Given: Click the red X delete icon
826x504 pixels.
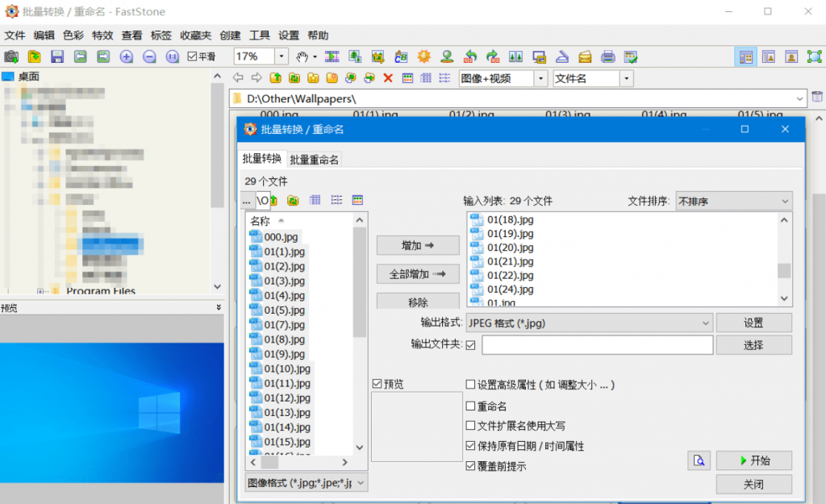Looking at the screenshot, I should point(388,78).
